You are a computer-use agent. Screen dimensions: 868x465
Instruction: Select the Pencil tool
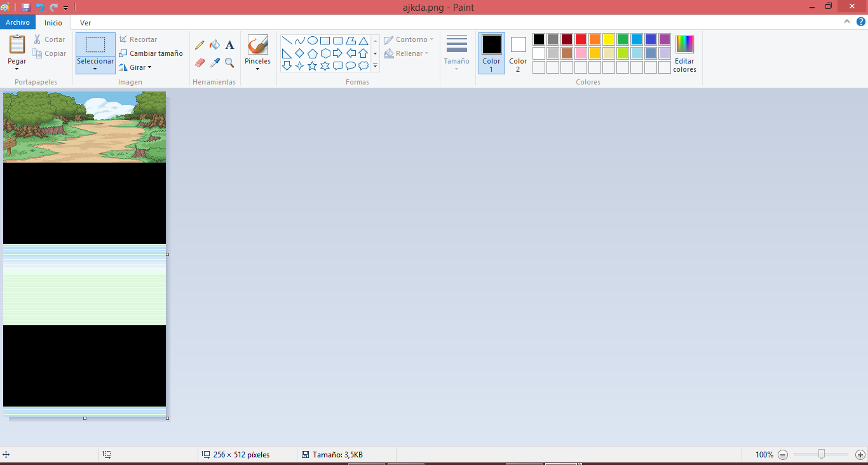[200, 45]
